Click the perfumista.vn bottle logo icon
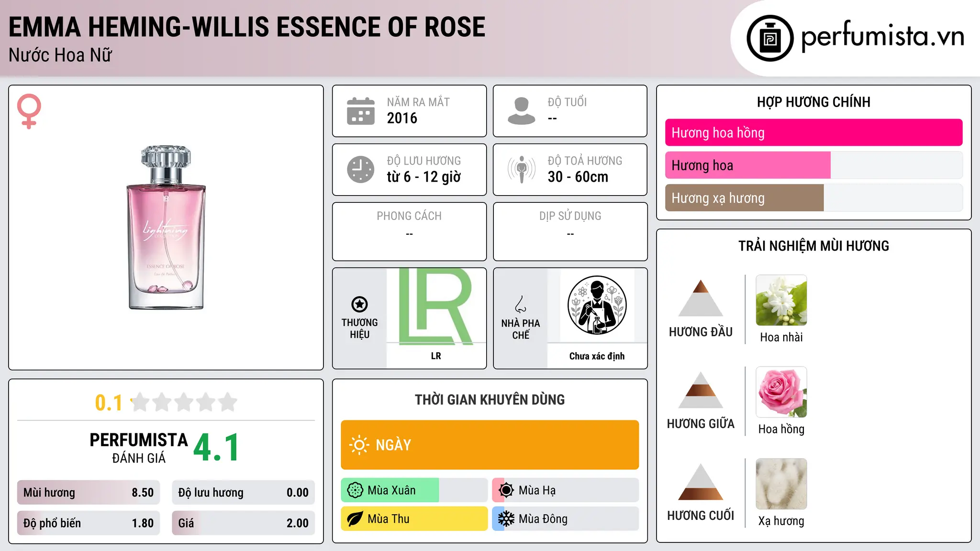Image resolution: width=980 pixels, height=551 pixels. 770,38
